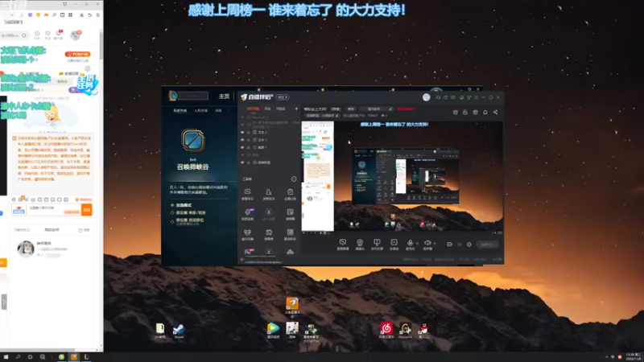Launch the Tencent QQ penguin desktop icon
The image size is (644, 362).
[x=424, y=330]
